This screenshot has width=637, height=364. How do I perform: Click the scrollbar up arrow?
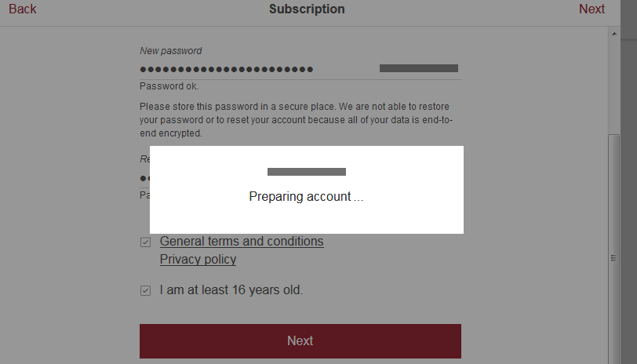[615, 33]
